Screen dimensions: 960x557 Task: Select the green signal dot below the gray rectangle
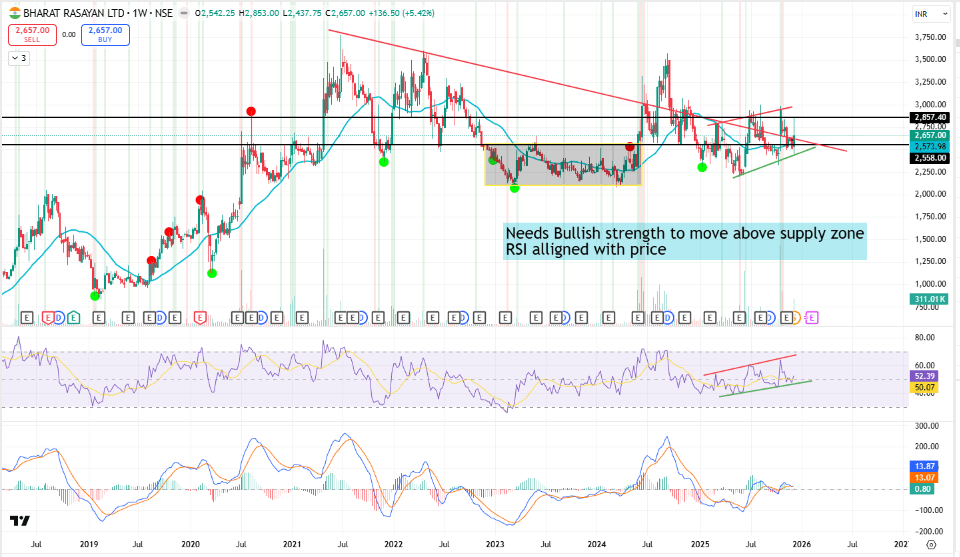click(x=514, y=188)
